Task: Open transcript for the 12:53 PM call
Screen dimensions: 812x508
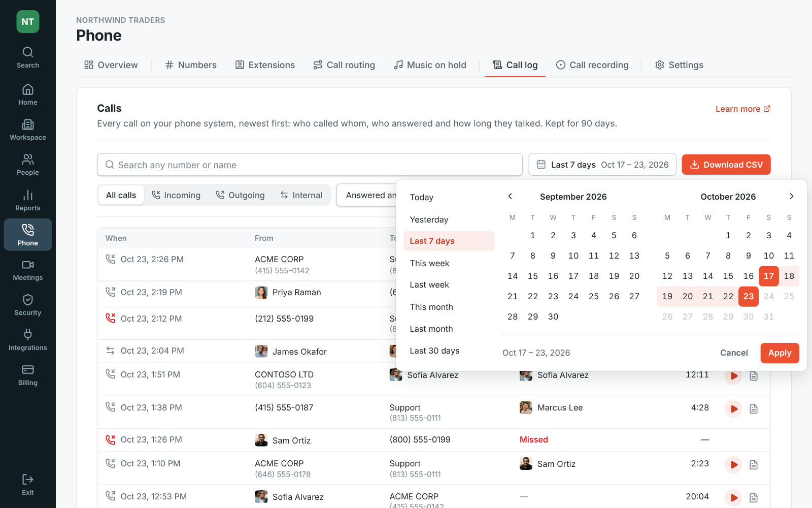Action: [754, 498]
